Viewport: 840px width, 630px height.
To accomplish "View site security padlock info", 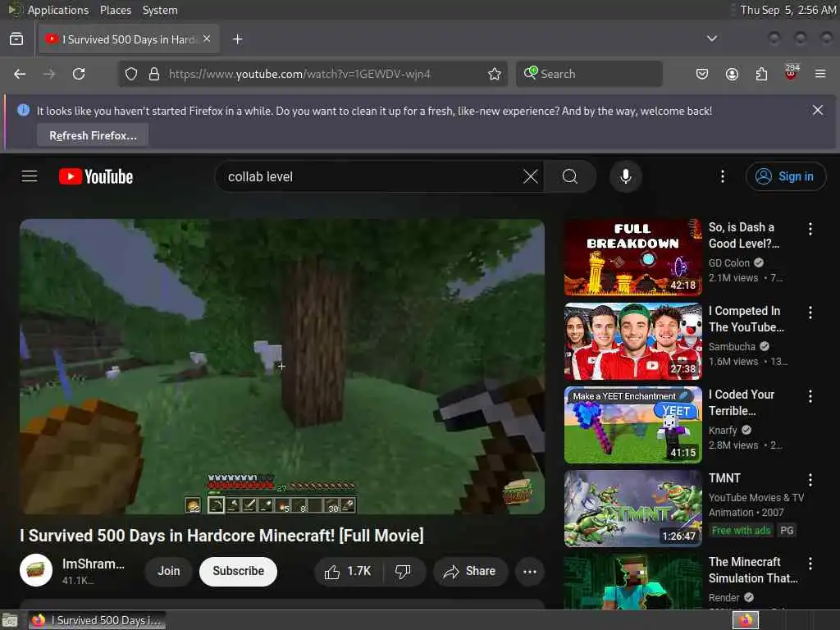I will (153, 74).
